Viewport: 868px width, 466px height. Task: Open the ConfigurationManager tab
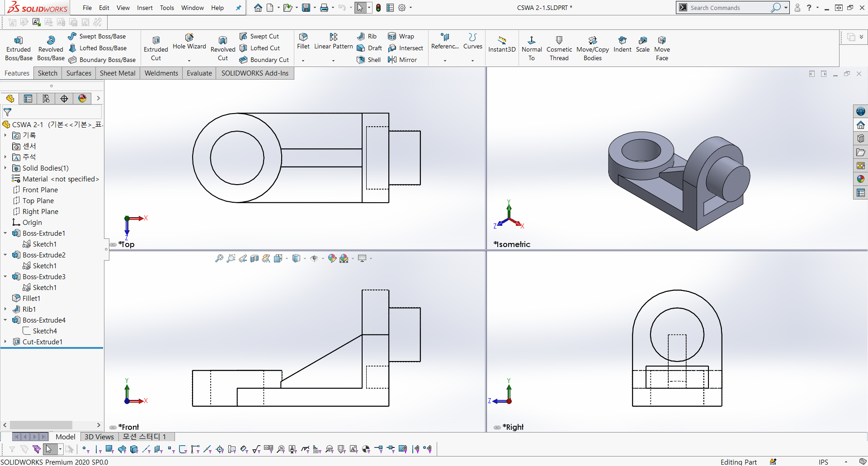(x=46, y=99)
